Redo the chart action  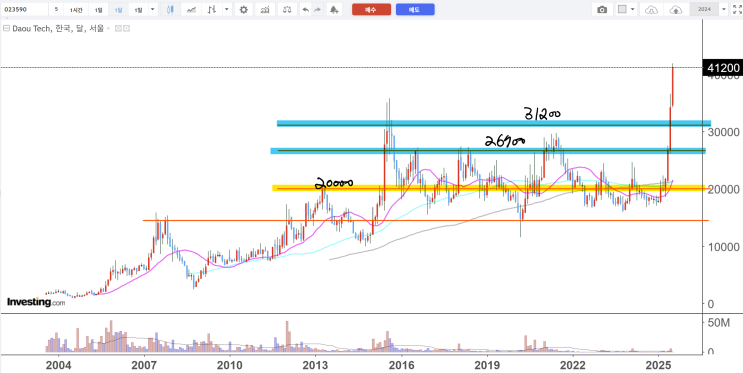(317, 9)
